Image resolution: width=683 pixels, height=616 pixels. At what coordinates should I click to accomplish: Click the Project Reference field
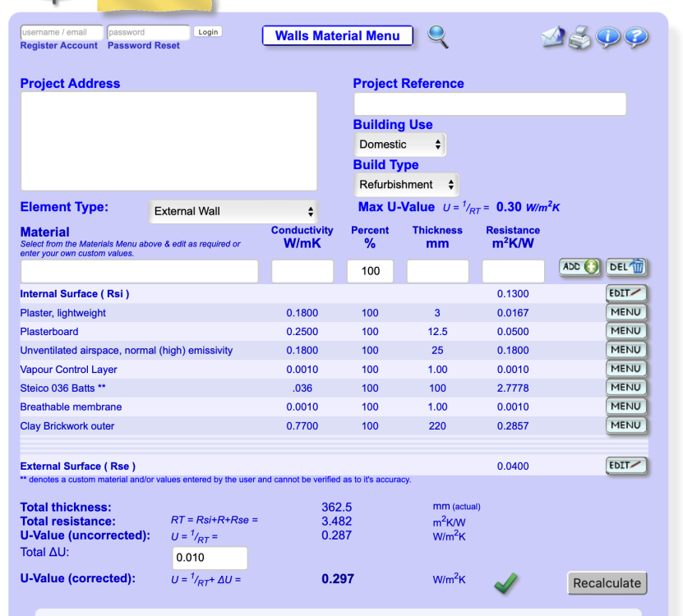pyautogui.click(x=490, y=104)
